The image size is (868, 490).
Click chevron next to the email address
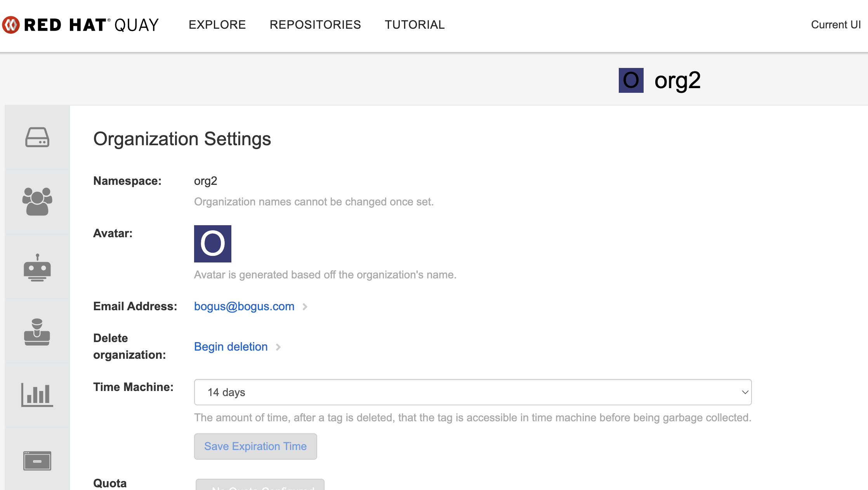coord(305,307)
